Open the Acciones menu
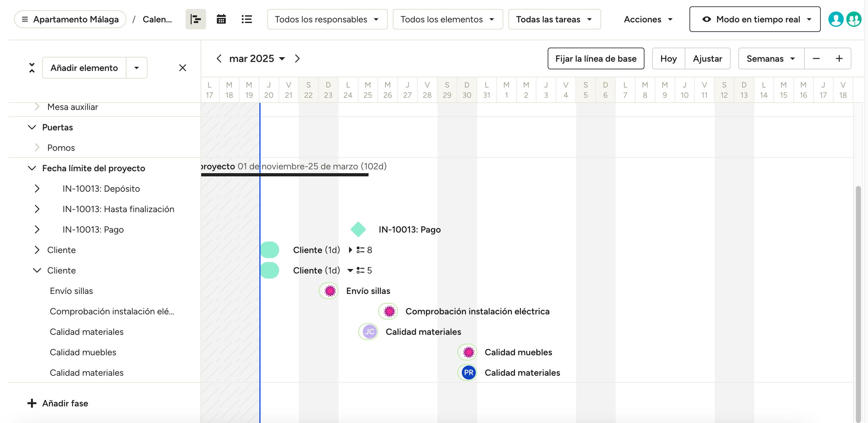The image size is (868, 423). pos(648,19)
